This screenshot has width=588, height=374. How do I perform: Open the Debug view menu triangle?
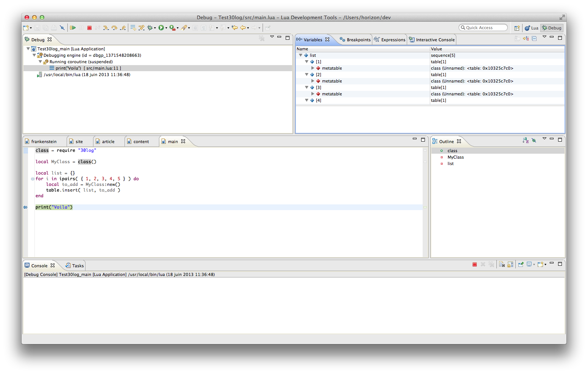(272, 37)
